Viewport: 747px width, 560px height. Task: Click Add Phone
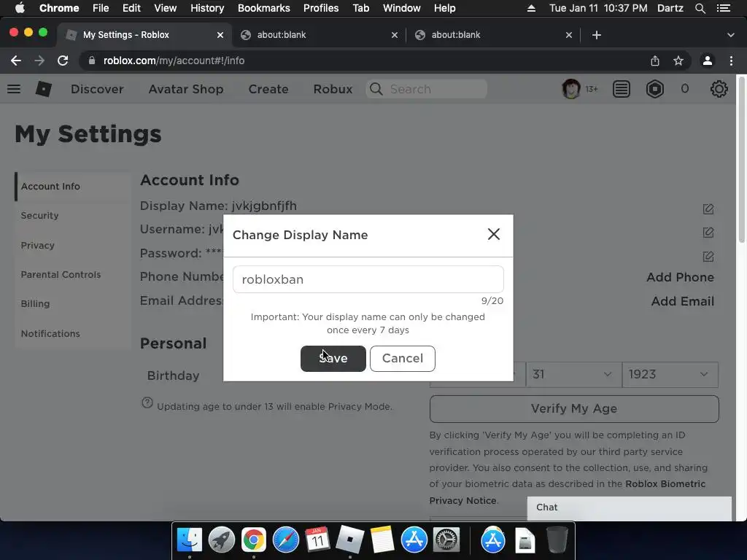coord(680,277)
